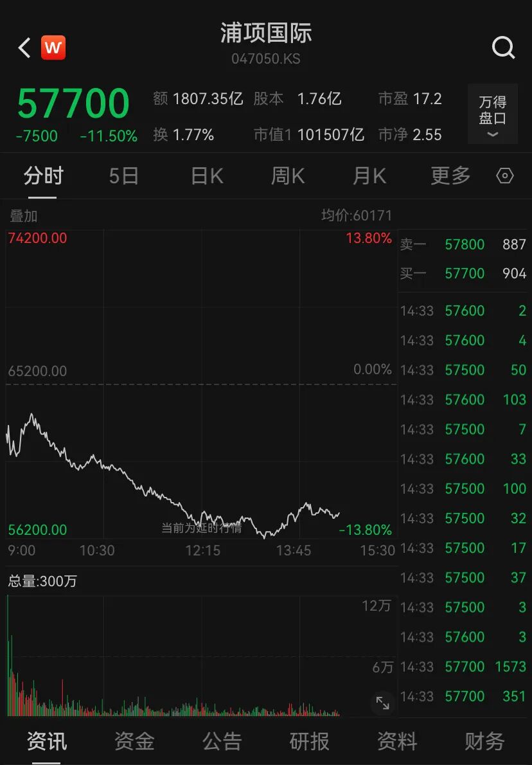Tap the 额 1807.35亿 turnover value
Image resolution: width=532 pixels, height=765 pixels.
pyautogui.click(x=198, y=99)
